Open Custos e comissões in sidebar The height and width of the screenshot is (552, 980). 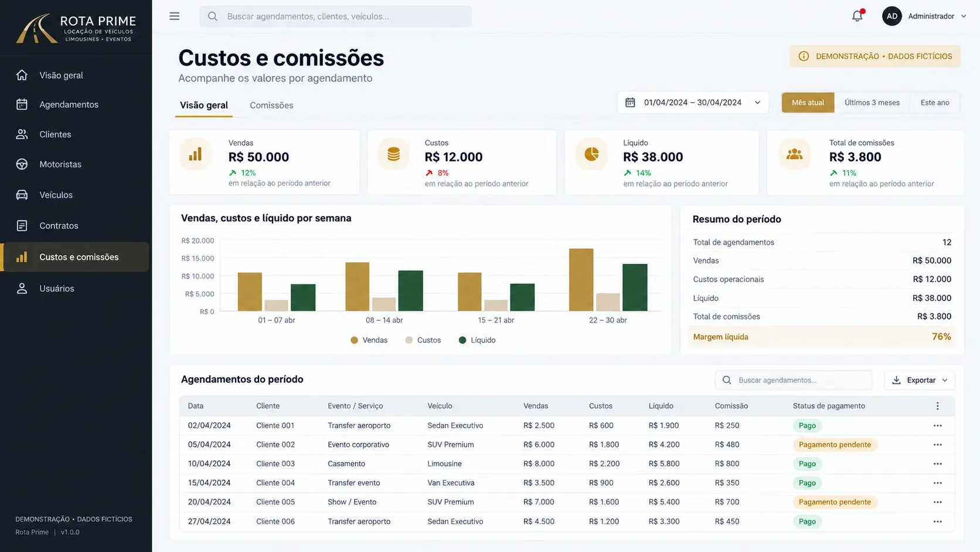click(75, 257)
